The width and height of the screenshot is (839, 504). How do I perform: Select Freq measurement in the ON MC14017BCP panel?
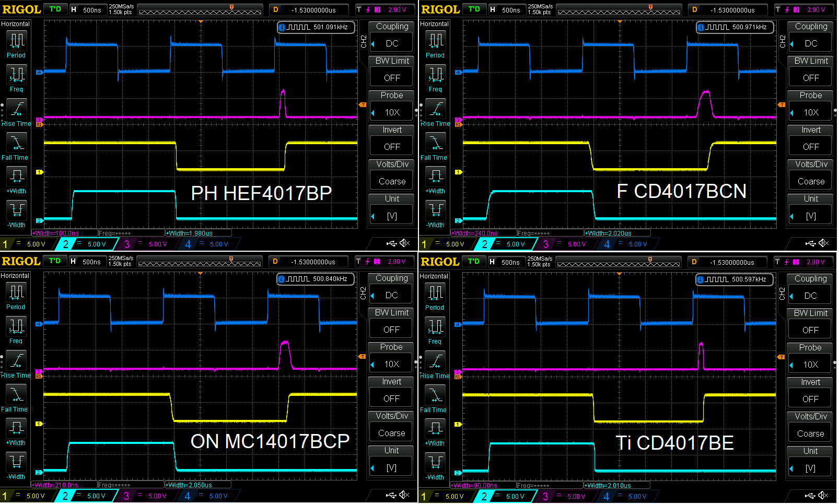tap(16, 330)
